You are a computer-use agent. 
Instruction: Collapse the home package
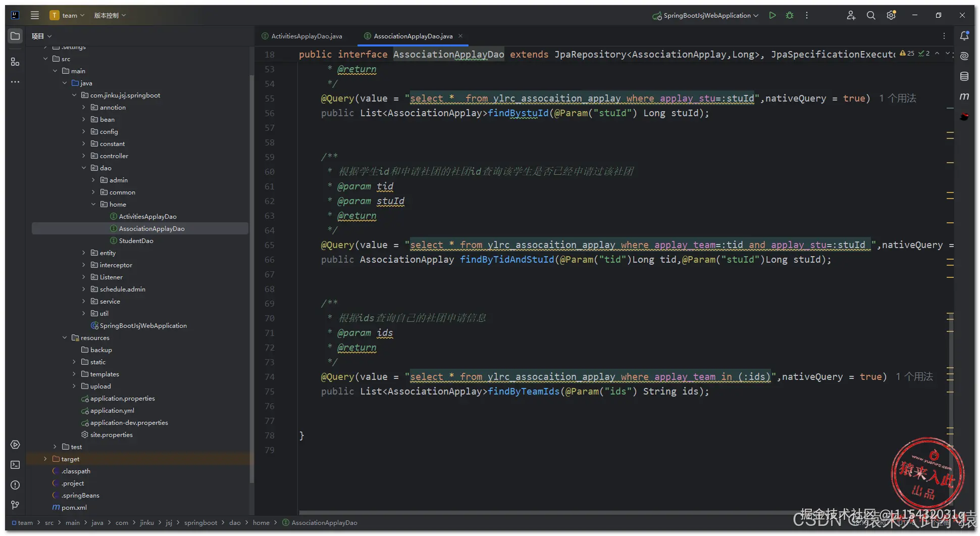(x=93, y=205)
